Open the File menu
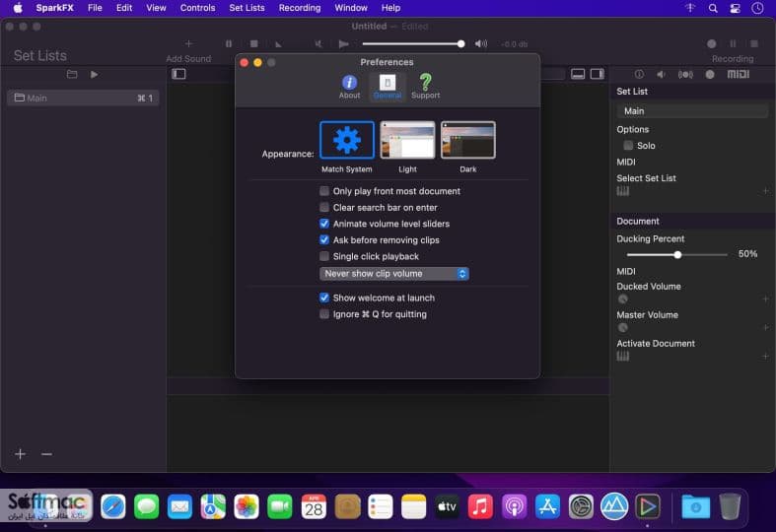776x532 pixels. [x=95, y=8]
